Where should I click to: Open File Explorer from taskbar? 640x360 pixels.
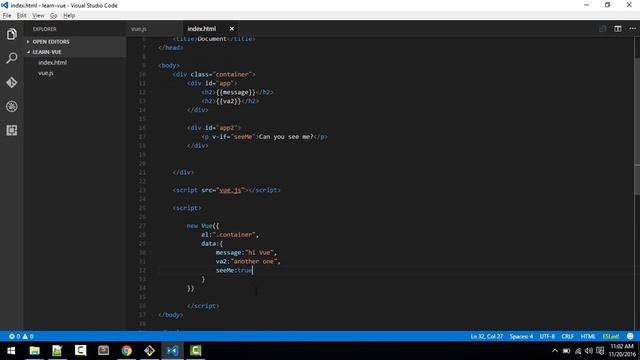35,351
